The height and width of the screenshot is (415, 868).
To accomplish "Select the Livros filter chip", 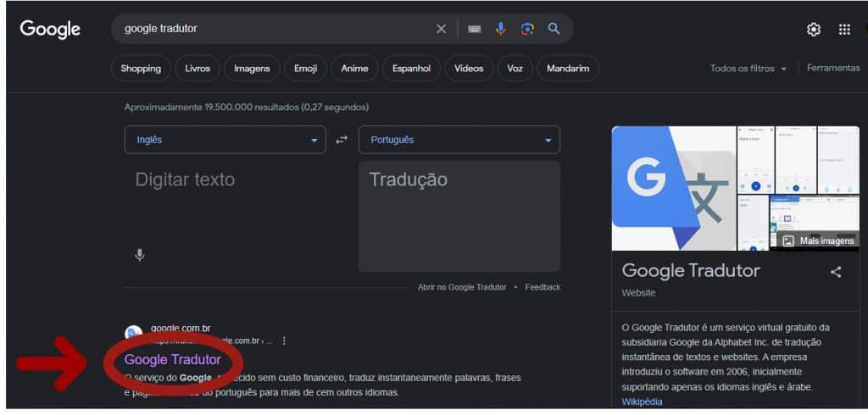I will click(x=198, y=69).
